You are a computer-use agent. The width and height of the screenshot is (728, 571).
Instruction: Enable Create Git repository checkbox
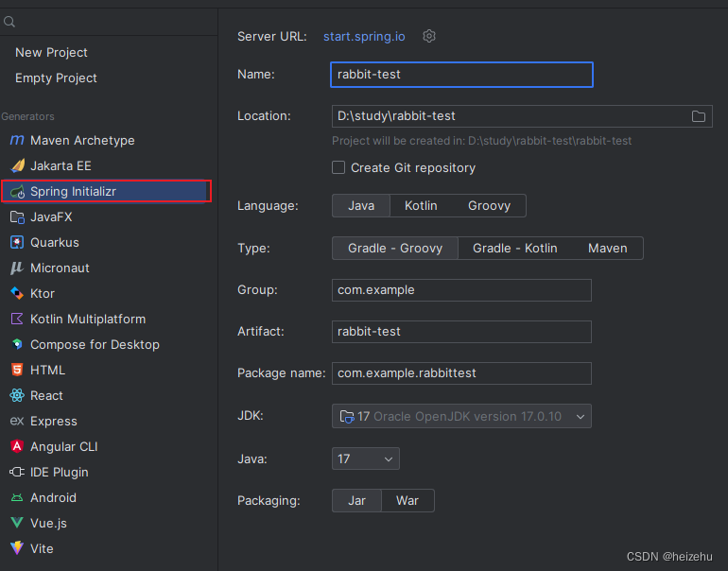pyautogui.click(x=338, y=167)
